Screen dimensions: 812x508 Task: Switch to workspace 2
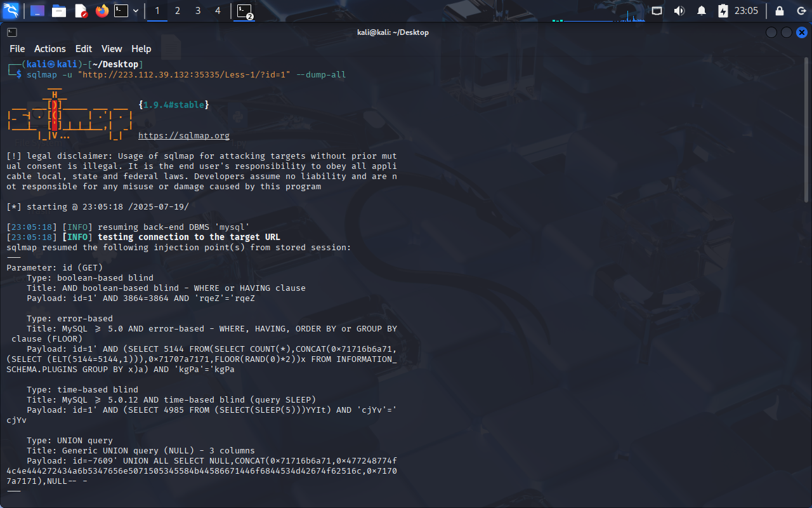178,11
